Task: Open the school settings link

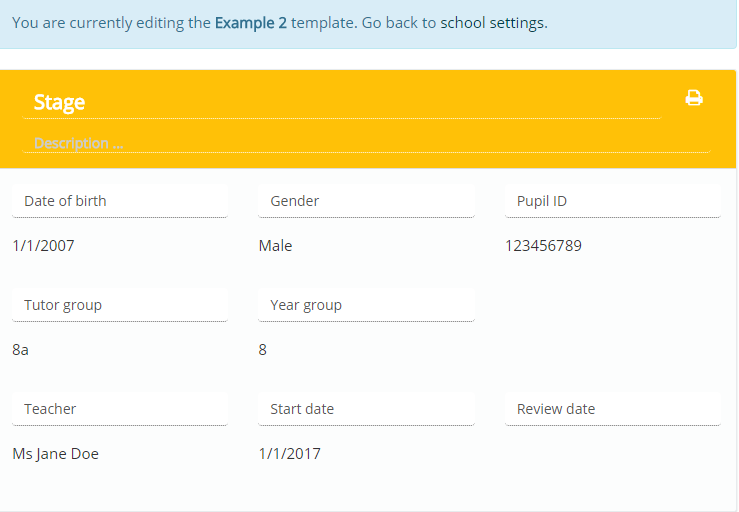Action: (493, 23)
